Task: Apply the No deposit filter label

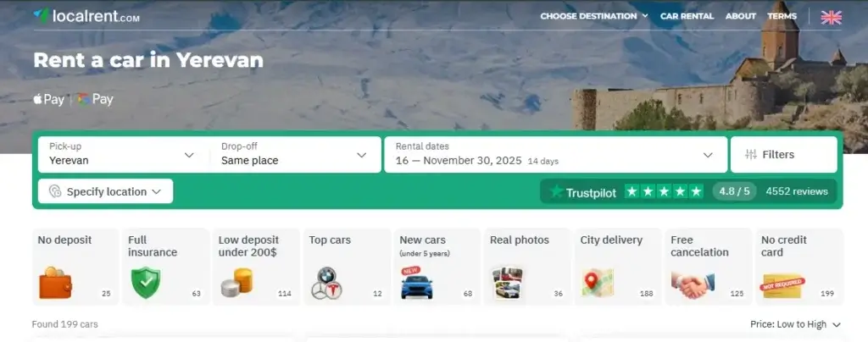Action: coord(64,240)
